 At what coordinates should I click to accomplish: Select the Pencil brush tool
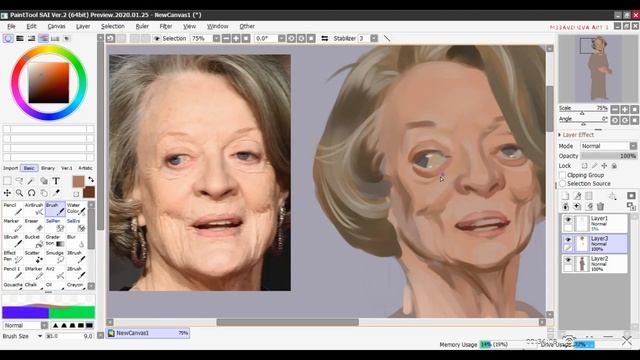tap(13, 209)
